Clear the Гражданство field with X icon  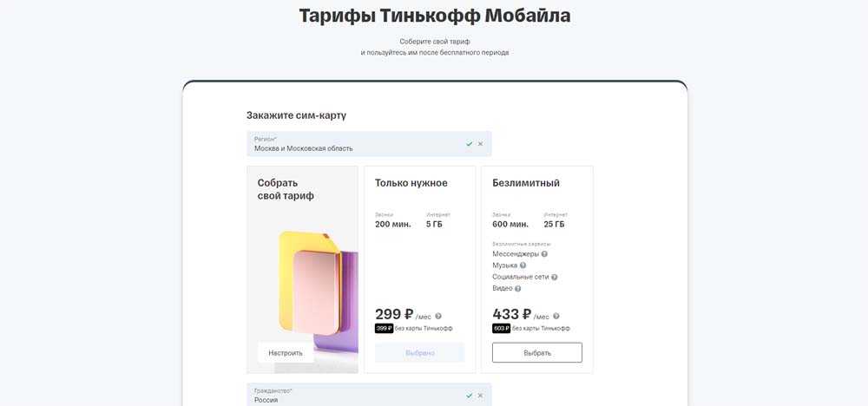click(480, 396)
